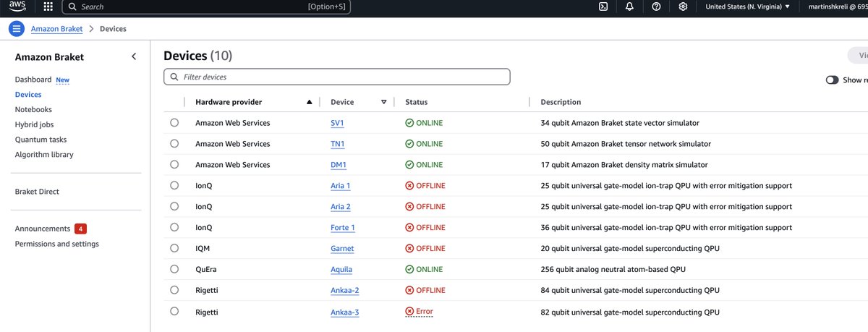Open the TN1 device link
Screen dimensions: 868x332
pos(338,144)
